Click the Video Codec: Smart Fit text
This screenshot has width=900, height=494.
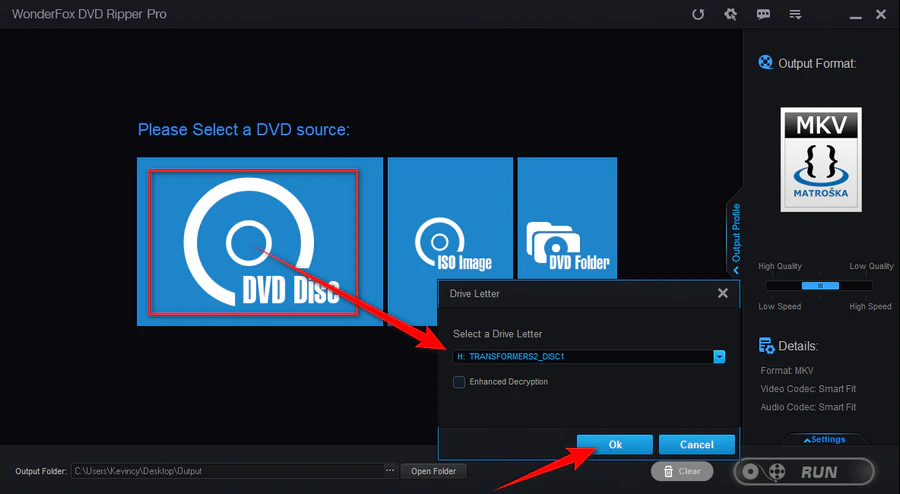tap(808, 389)
